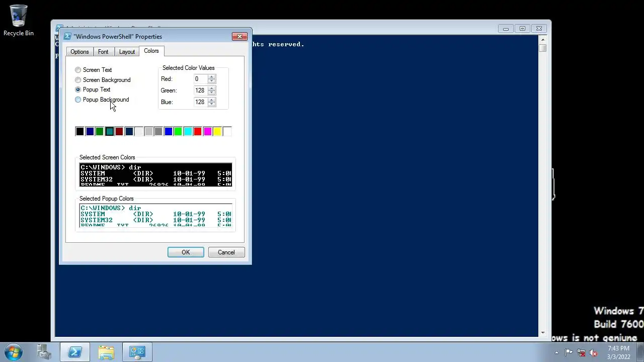Decrease the Blue value with the down arrow
This screenshot has height=362, width=644.
[212, 104]
